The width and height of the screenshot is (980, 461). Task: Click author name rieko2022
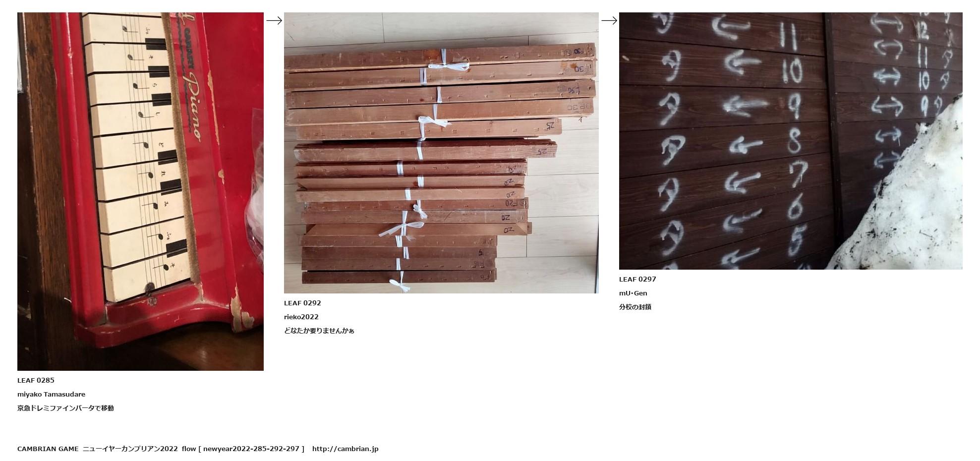[301, 317]
